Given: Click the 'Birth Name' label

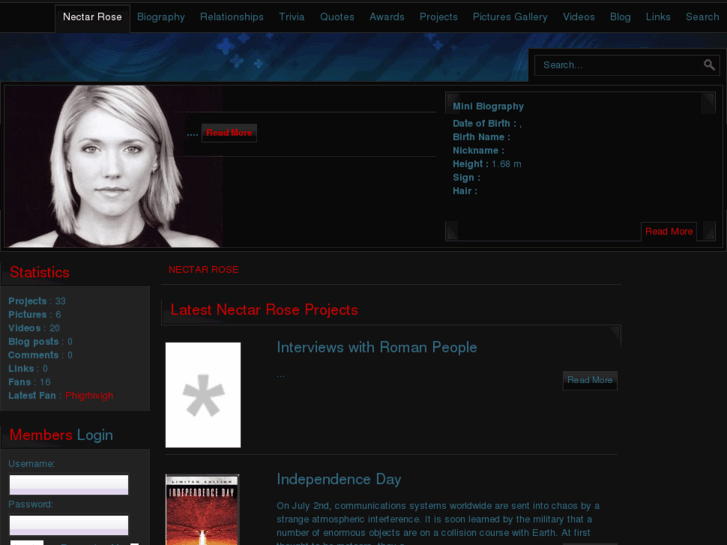Looking at the screenshot, I should [x=481, y=137].
